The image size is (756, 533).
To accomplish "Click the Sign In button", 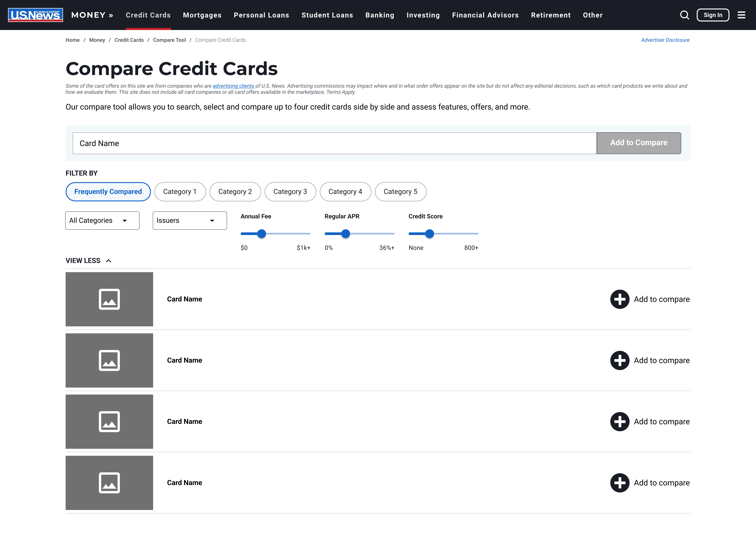I will (x=713, y=15).
